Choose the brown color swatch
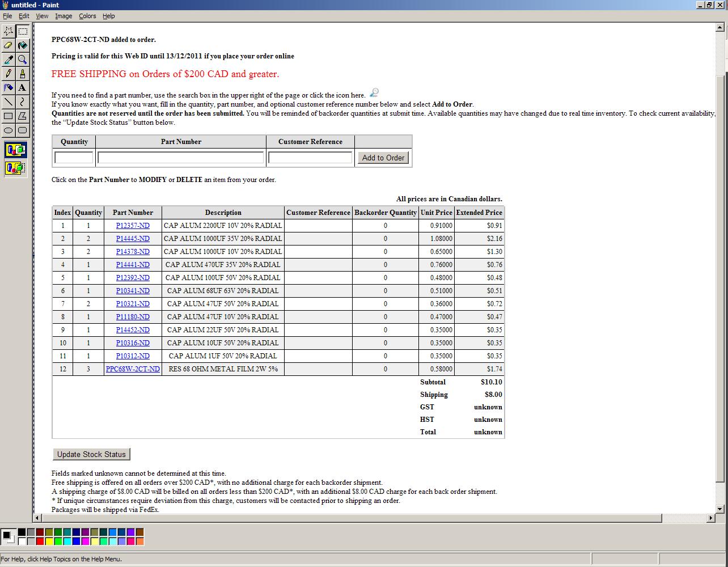The image size is (728, 567). (139, 532)
